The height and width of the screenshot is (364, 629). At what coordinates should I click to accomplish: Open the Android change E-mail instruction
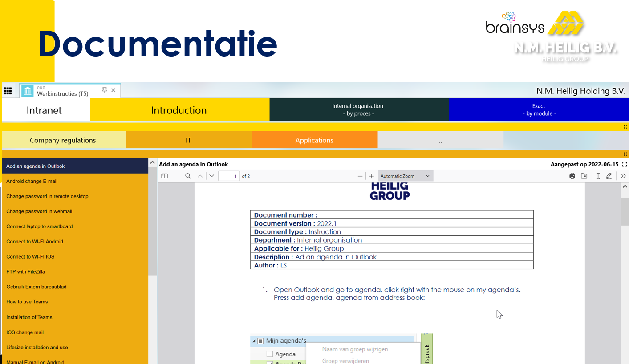tap(39, 181)
